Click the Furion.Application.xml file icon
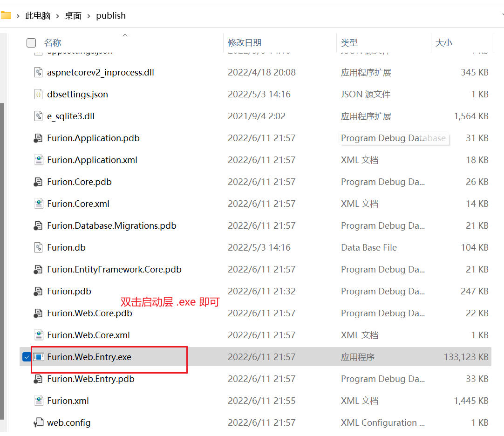The width and height of the screenshot is (504, 436). pyautogui.click(x=39, y=160)
